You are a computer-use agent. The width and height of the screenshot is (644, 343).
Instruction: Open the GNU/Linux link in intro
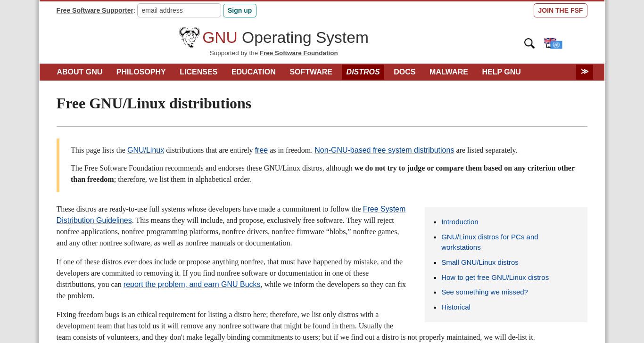click(146, 150)
